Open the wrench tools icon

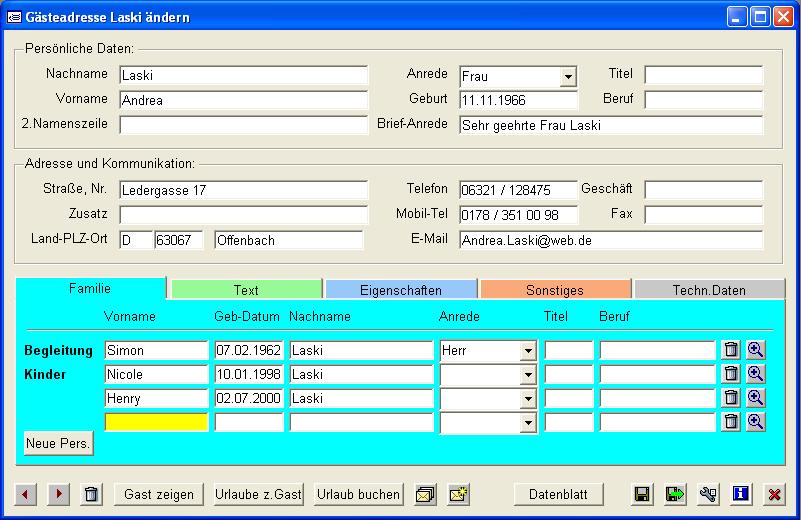(708, 494)
